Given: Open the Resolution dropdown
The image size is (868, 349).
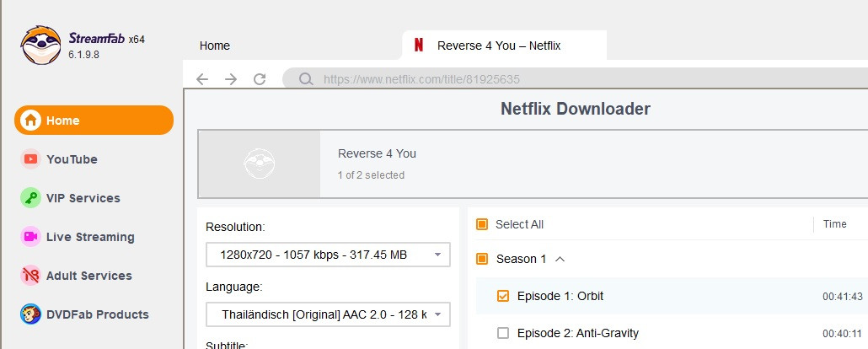Looking at the screenshot, I should 328,255.
